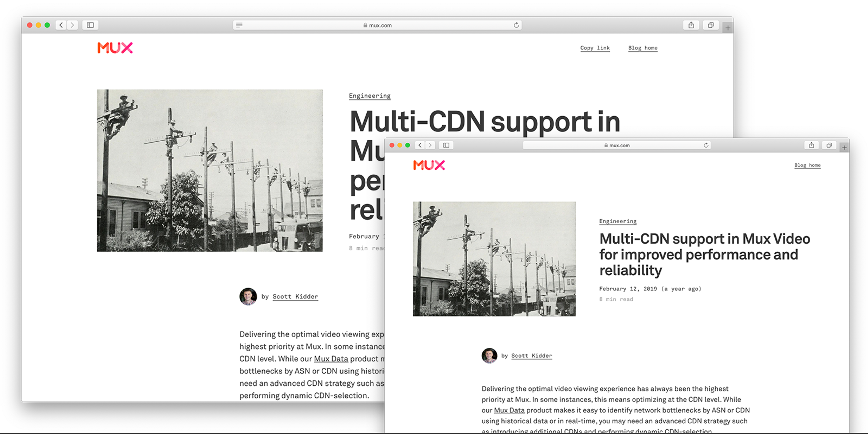Image resolution: width=868 pixels, height=434 pixels.
Task: Reload page in the back Safari window
Action: [516, 25]
